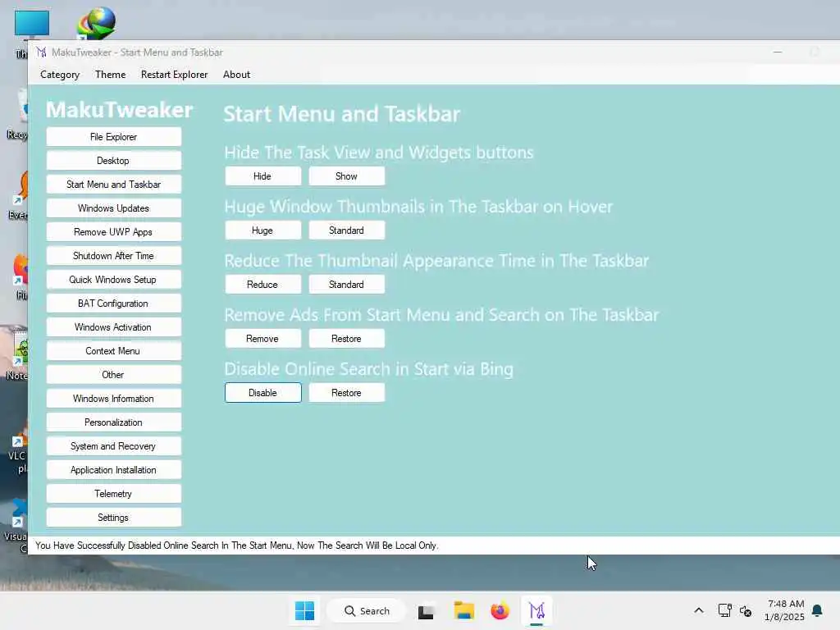This screenshot has height=630, width=840.
Task: Open Start Menu and Taskbar category
Action: (x=113, y=185)
